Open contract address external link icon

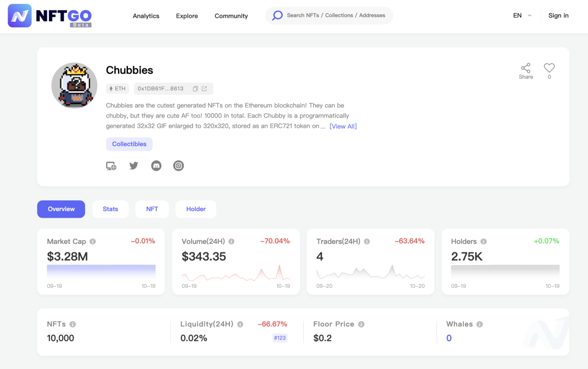pos(205,89)
